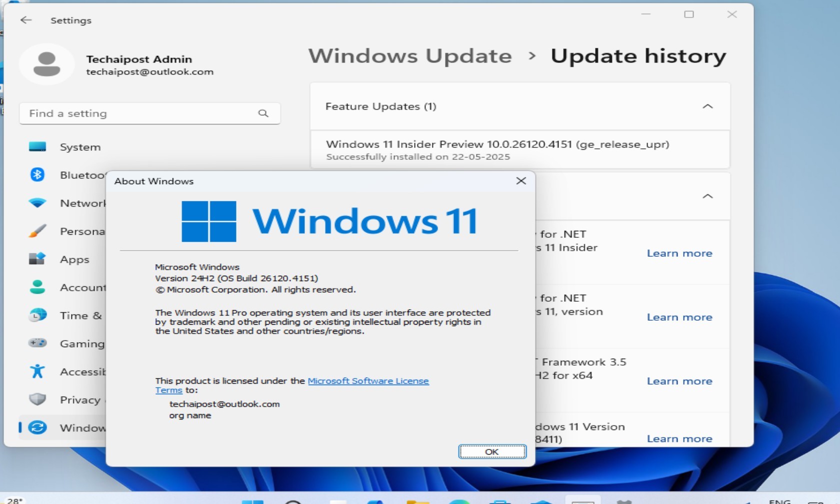
Task: Collapse the Feature Updates section
Action: tap(707, 106)
